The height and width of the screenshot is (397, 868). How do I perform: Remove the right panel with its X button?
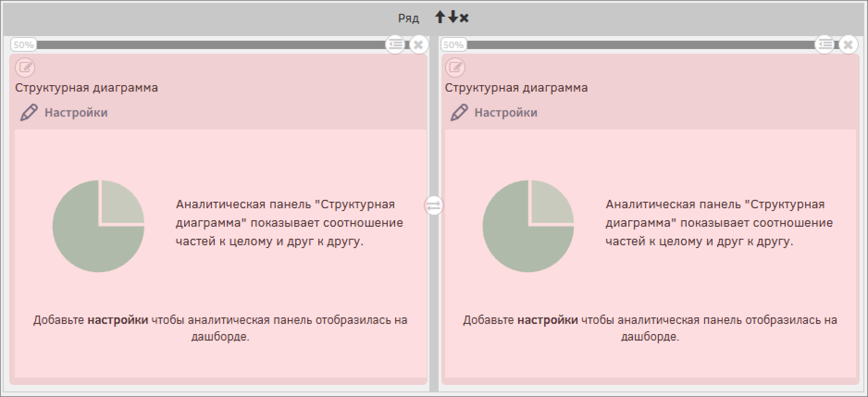pos(848,45)
